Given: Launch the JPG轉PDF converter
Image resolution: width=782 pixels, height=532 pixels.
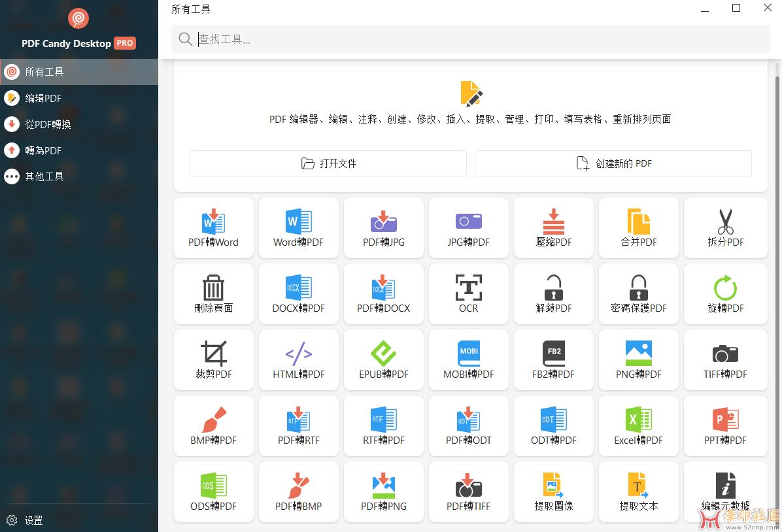Looking at the screenshot, I should click(468, 228).
